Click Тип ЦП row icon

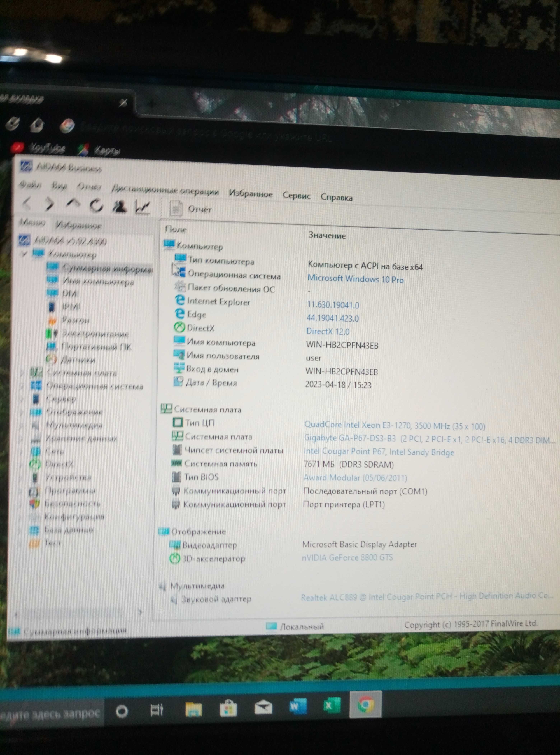click(178, 422)
